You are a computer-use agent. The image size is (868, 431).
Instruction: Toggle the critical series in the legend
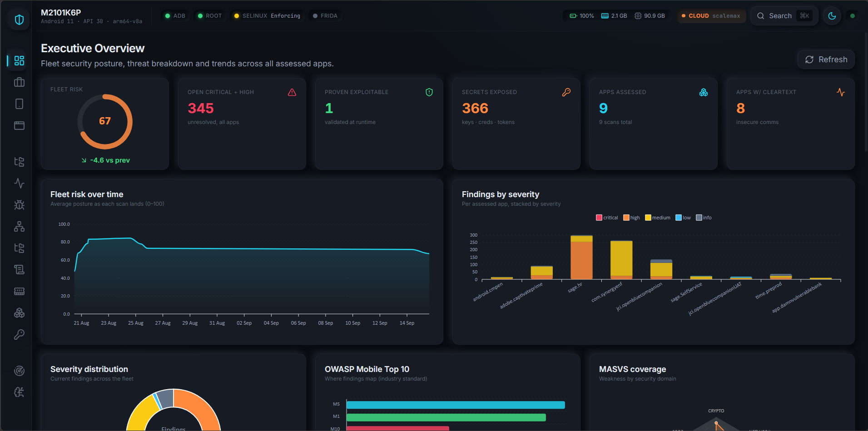click(x=607, y=218)
